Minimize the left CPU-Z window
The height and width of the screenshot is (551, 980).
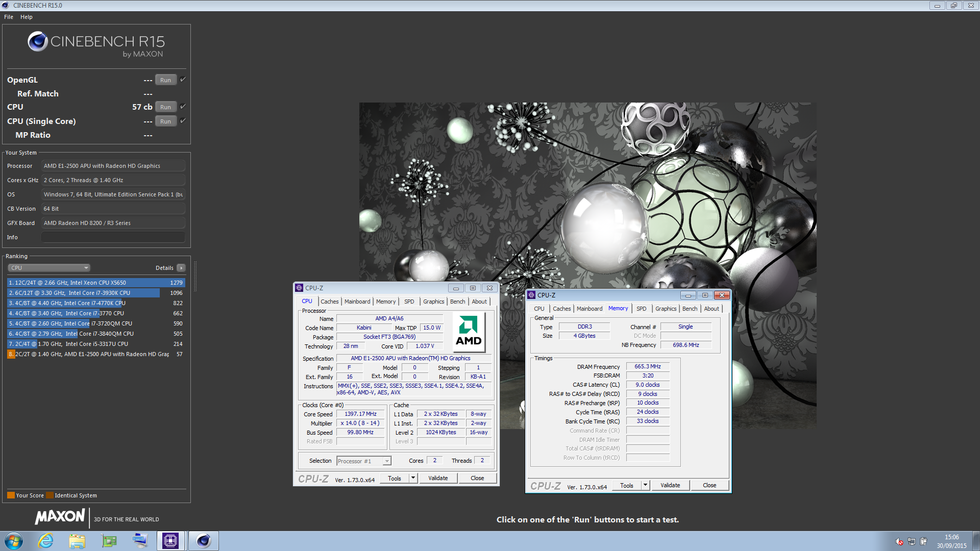pos(456,288)
